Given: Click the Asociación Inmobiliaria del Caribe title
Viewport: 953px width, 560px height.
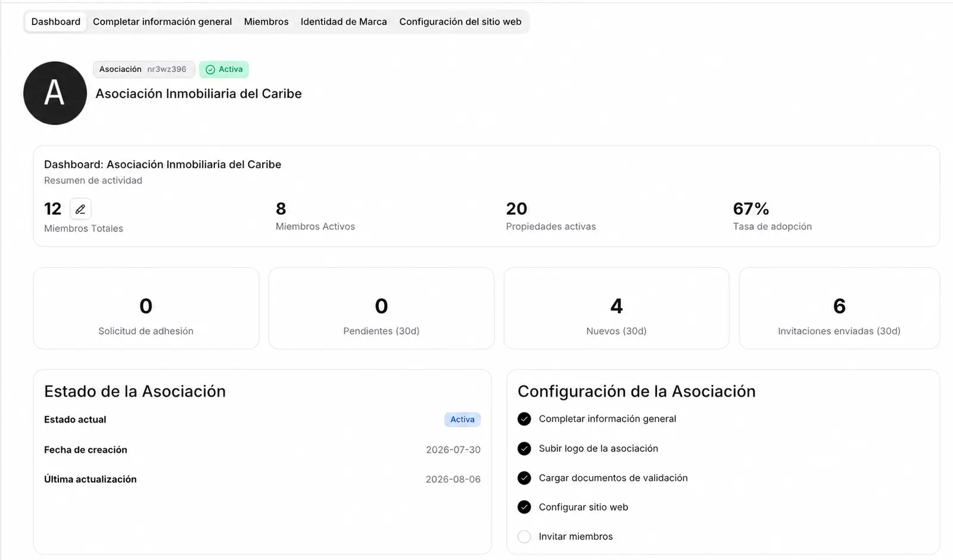Looking at the screenshot, I should click(198, 93).
